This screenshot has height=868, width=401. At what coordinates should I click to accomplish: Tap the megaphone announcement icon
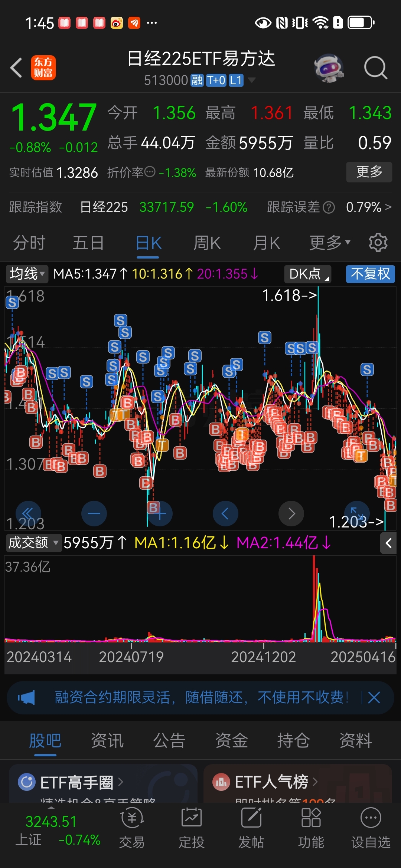(x=26, y=698)
